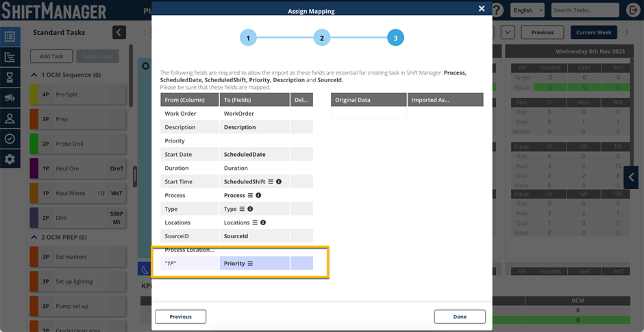The image size is (644, 332).
Task: Expand the right side panel arrow
Action: click(x=631, y=177)
